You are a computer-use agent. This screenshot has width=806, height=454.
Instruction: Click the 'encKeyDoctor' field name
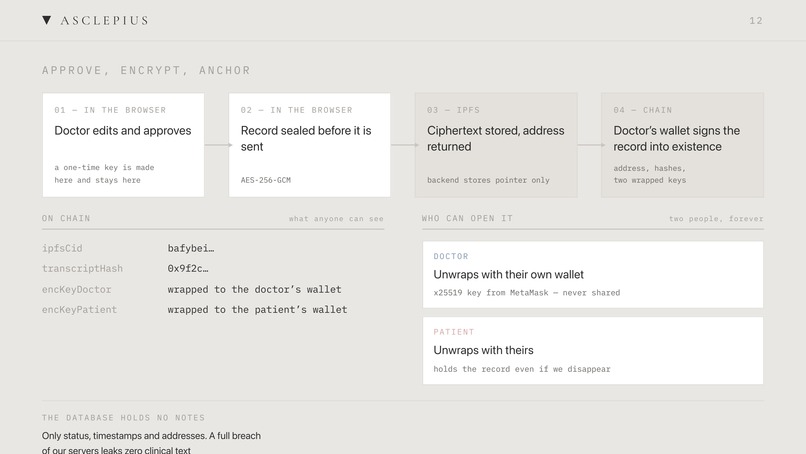(77, 289)
